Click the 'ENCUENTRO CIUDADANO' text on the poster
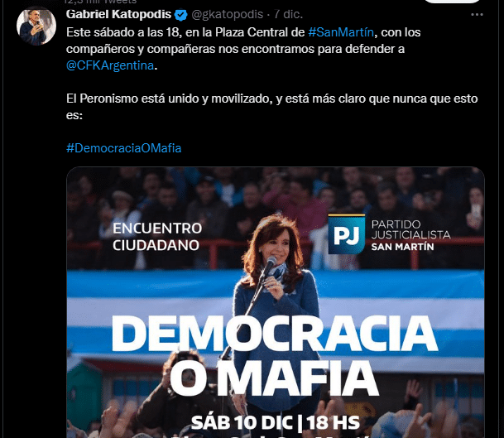Image resolution: width=504 pixels, height=438 pixels. click(x=157, y=237)
